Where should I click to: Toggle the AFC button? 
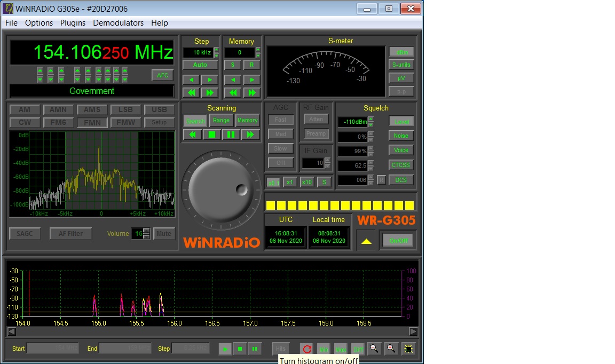click(x=162, y=75)
